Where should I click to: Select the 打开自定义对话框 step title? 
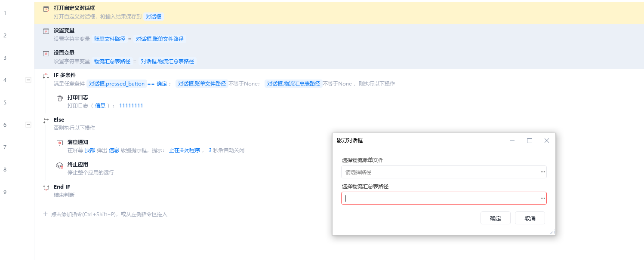click(x=74, y=8)
